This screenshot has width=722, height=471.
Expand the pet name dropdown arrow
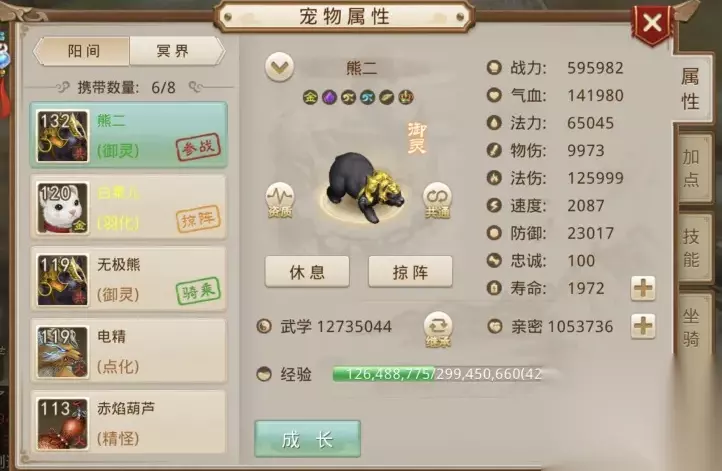279,67
